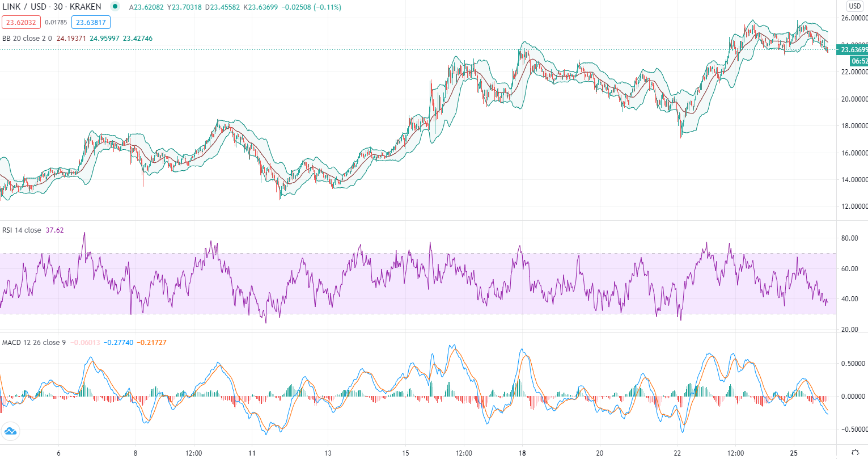Select the LINK / USD symbol title
Screen dimensions: 868x459
(24, 7)
